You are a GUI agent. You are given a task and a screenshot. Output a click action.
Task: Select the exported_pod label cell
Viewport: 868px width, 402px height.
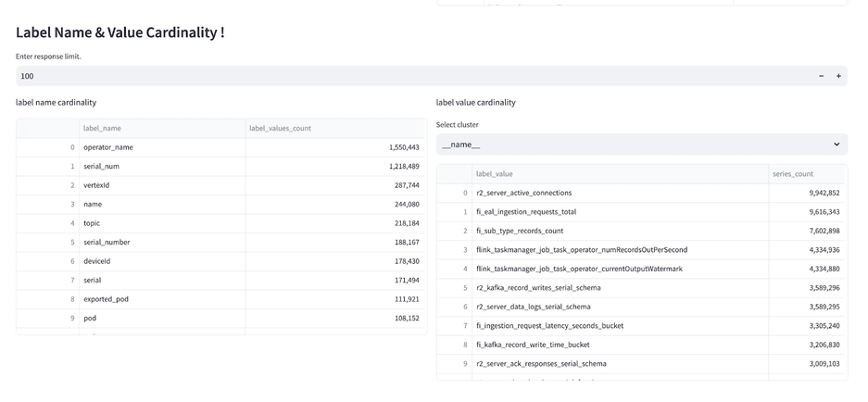[x=161, y=299]
